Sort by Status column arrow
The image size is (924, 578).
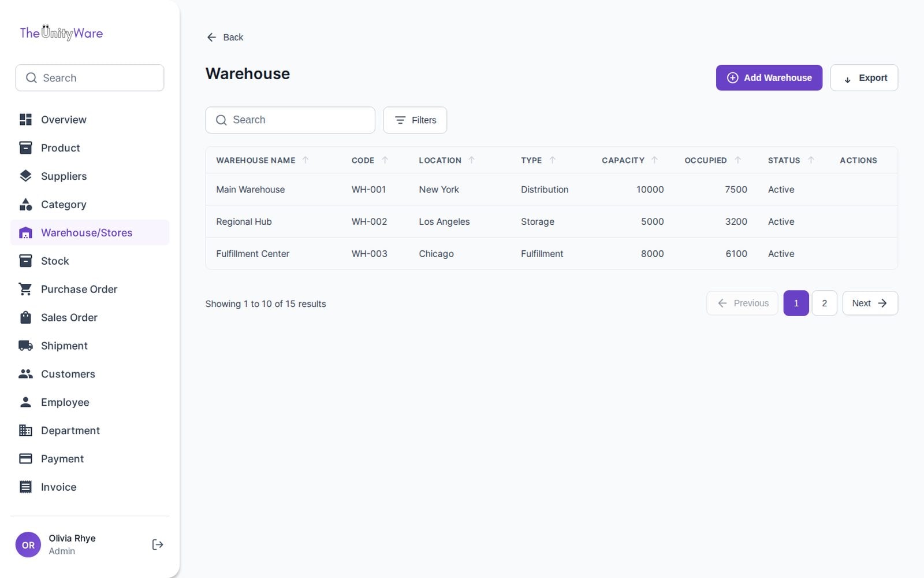(x=811, y=160)
